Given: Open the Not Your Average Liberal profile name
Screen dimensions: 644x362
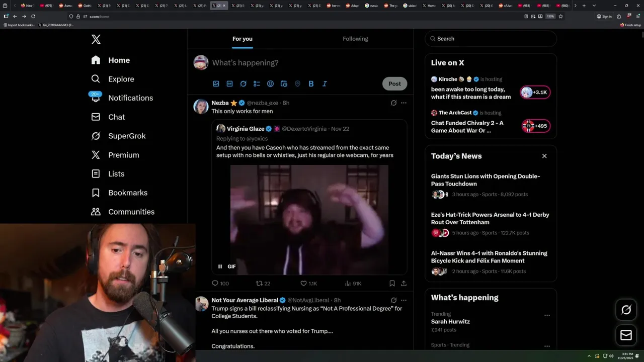Looking at the screenshot, I should click(x=245, y=300).
